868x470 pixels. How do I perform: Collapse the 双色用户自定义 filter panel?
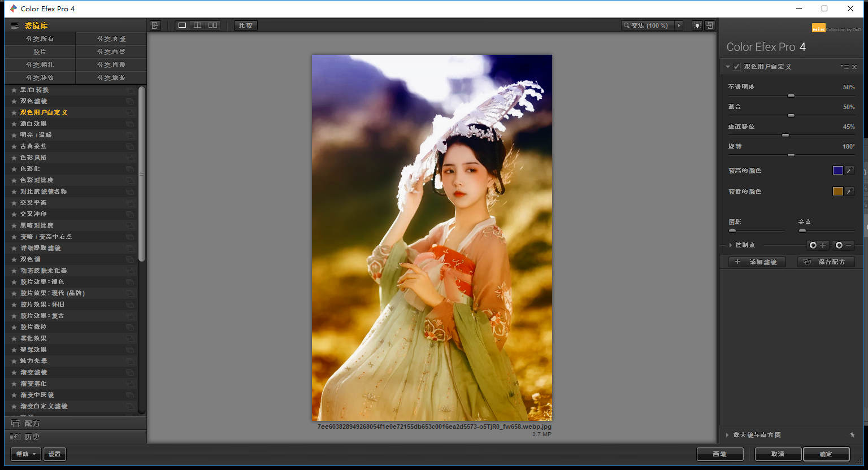[x=728, y=67]
